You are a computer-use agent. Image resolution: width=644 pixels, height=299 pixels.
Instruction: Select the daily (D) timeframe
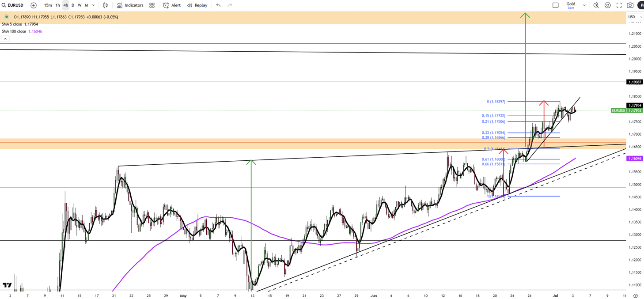(73, 5)
